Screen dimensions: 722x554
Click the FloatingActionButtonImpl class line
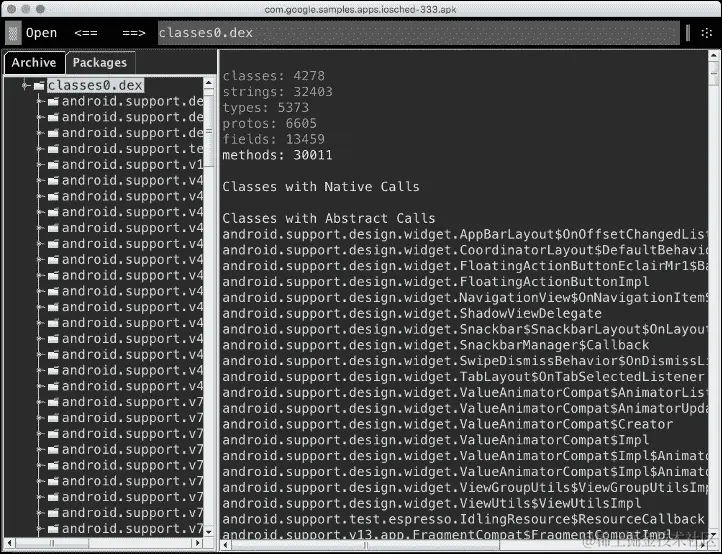(x=436, y=281)
